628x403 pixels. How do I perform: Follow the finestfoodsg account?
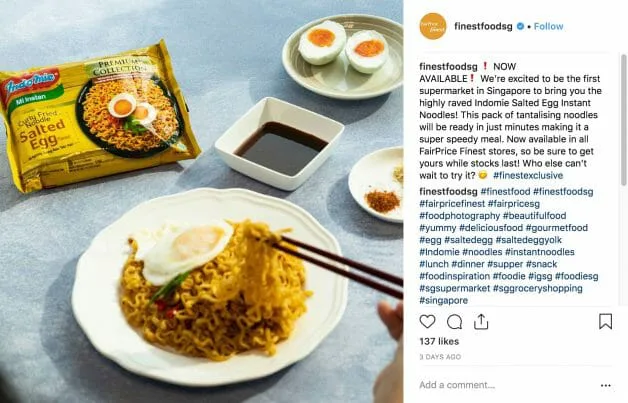pos(548,26)
